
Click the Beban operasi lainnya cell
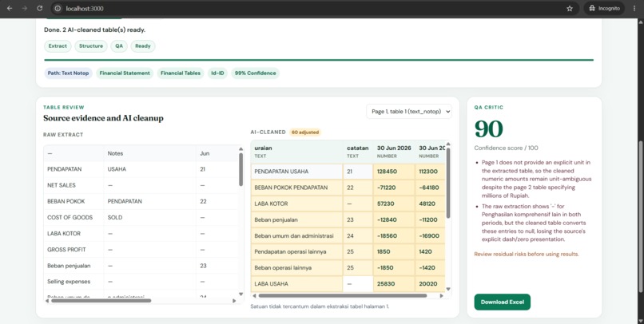(297, 268)
